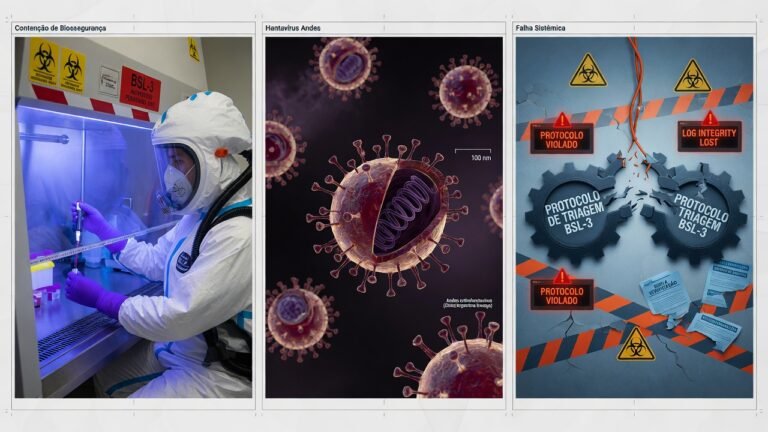Click the pipette held in the purple glove
The image size is (768, 432).
point(77,235)
